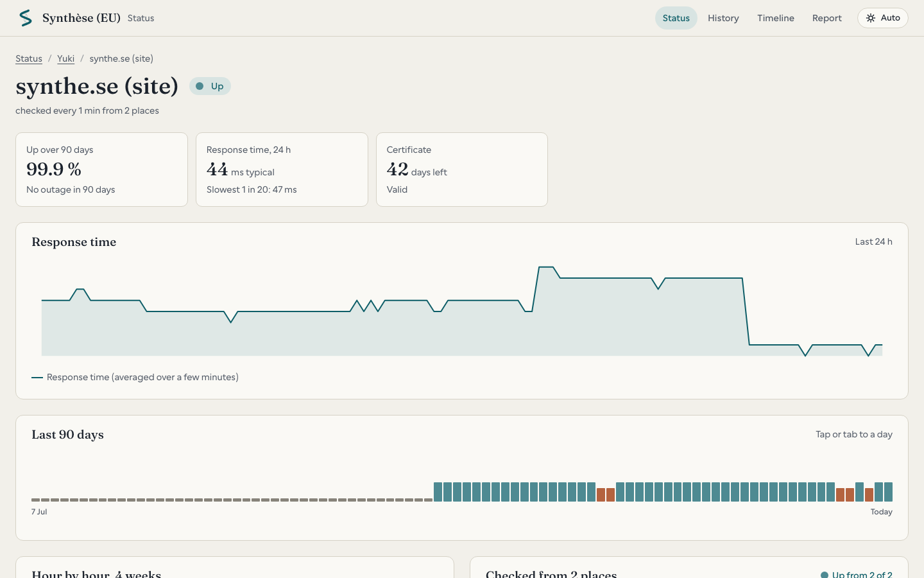Click the "Response time, 24 h" card label

248,150
